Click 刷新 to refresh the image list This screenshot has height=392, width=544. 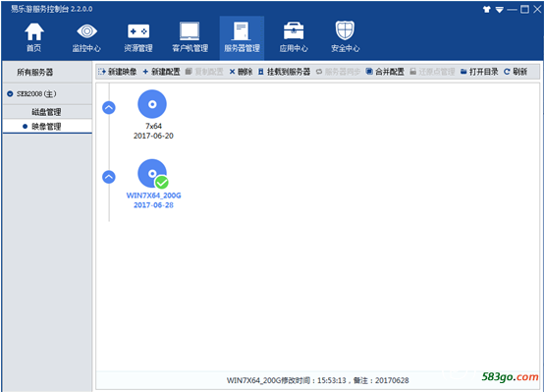516,72
